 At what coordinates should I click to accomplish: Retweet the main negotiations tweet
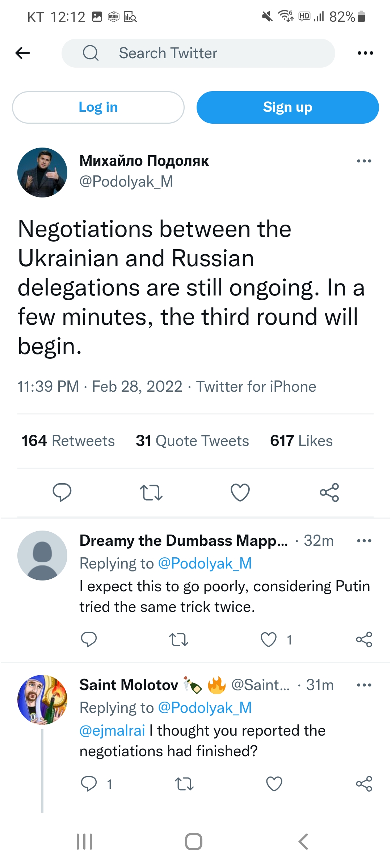click(151, 492)
